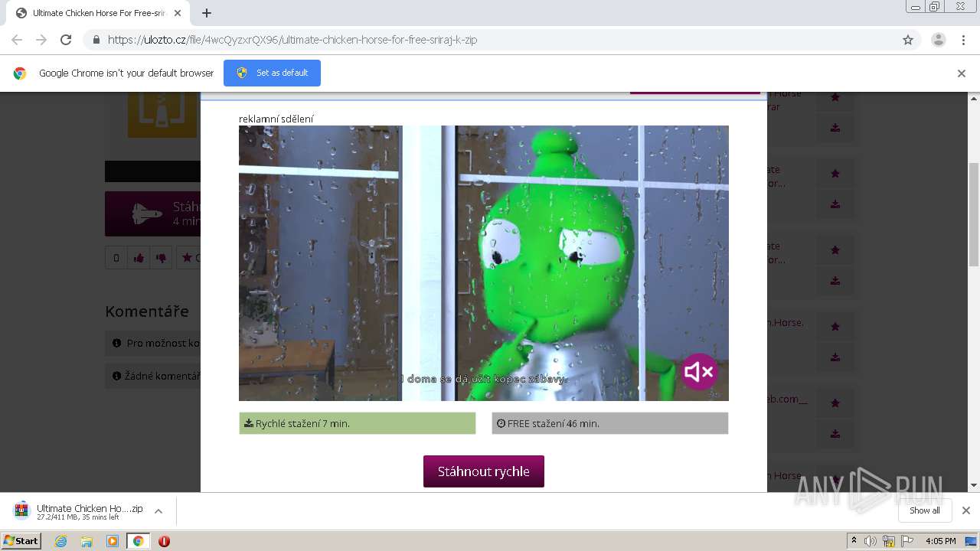Reload the page
The width and height of the screenshot is (980, 551).
pyautogui.click(x=66, y=40)
